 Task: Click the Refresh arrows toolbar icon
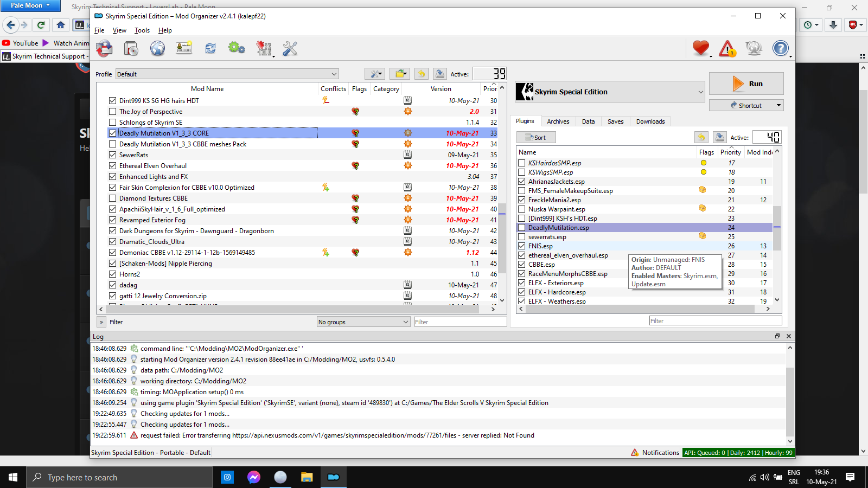[210, 49]
